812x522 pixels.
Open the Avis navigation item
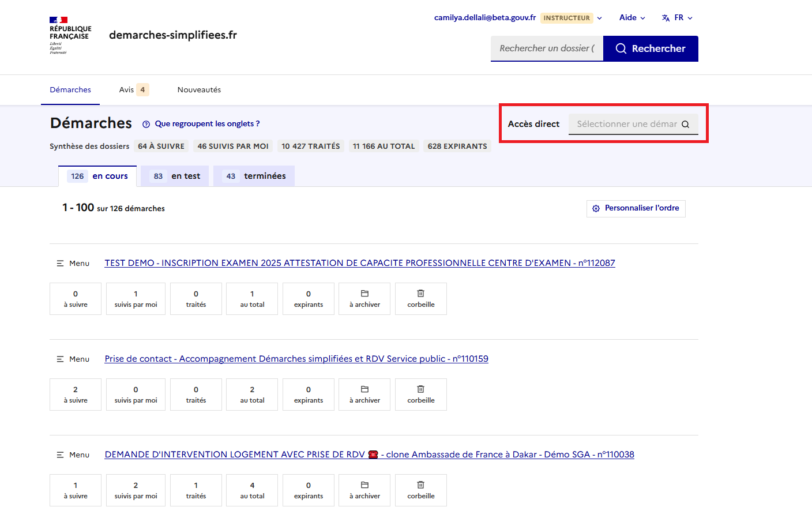[x=133, y=89]
